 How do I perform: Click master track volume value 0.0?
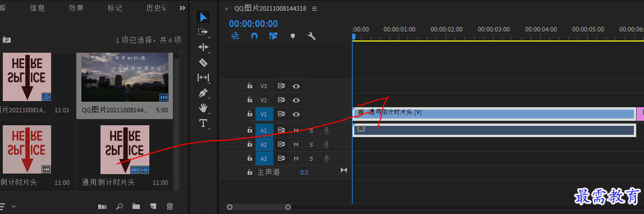click(x=304, y=172)
